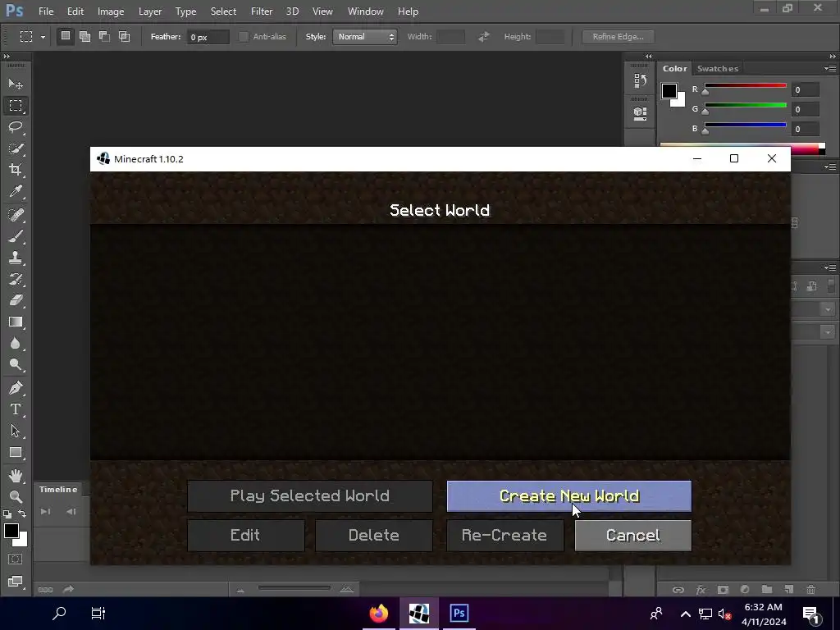Select the Hand tool
The image size is (840, 630).
tap(16, 476)
